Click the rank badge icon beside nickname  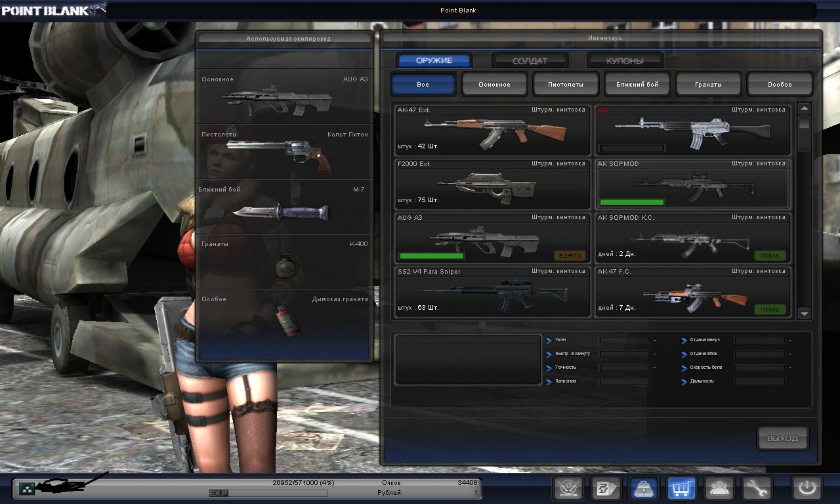[26, 488]
